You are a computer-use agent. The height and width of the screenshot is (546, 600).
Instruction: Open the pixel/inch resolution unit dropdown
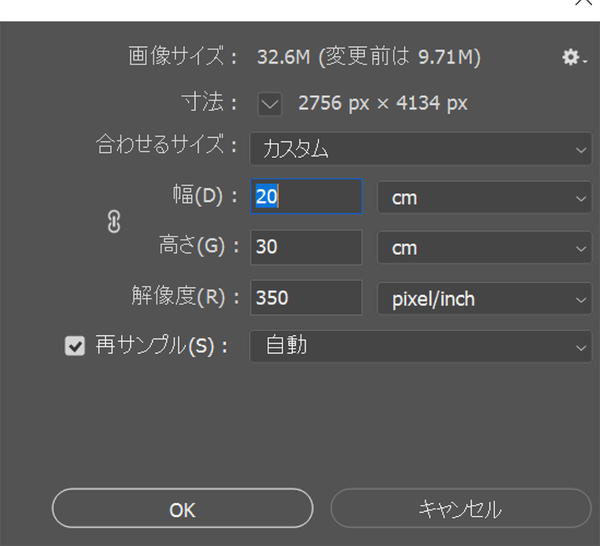coord(484,297)
